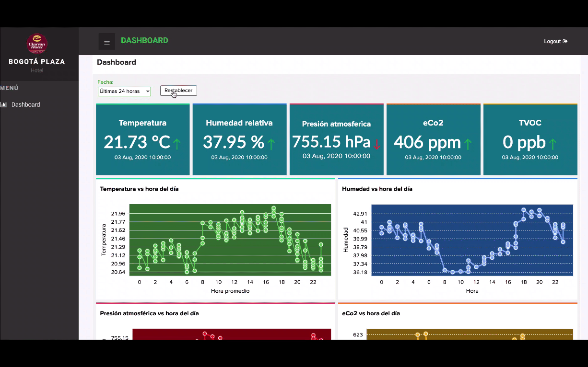This screenshot has height=367, width=588.
Task: Click the 623 tick on the eCo2 chart
Action: (x=358, y=334)
